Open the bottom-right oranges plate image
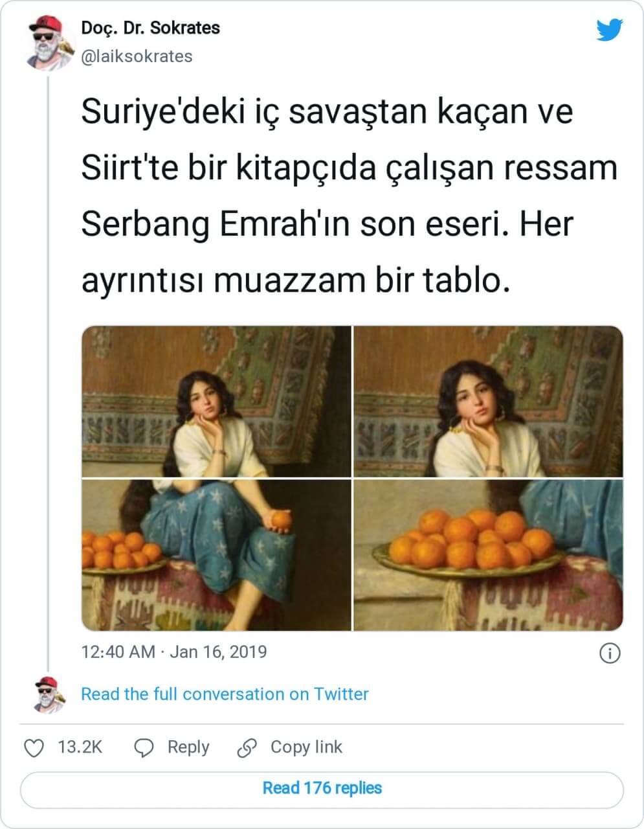This screenshot has height=829, width=644. [x=488, y=555]
